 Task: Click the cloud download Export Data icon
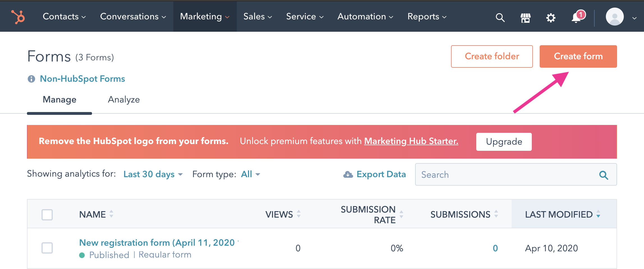click(348, 174)
